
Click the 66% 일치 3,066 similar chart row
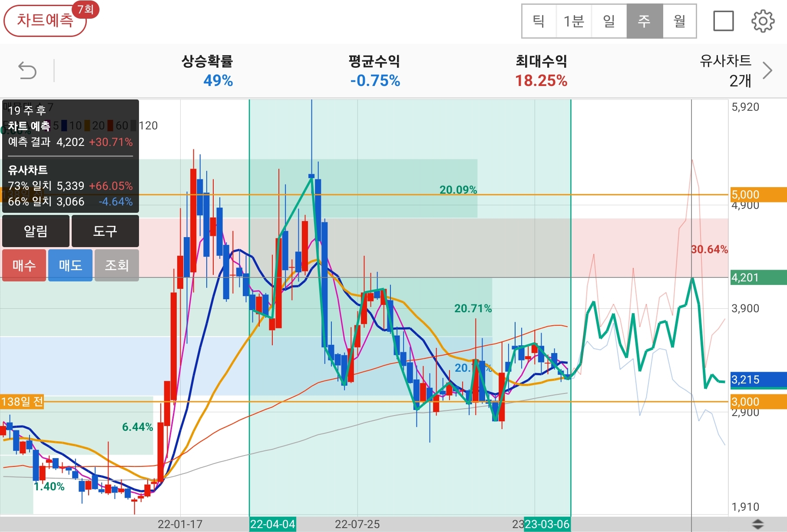(70, 202)
